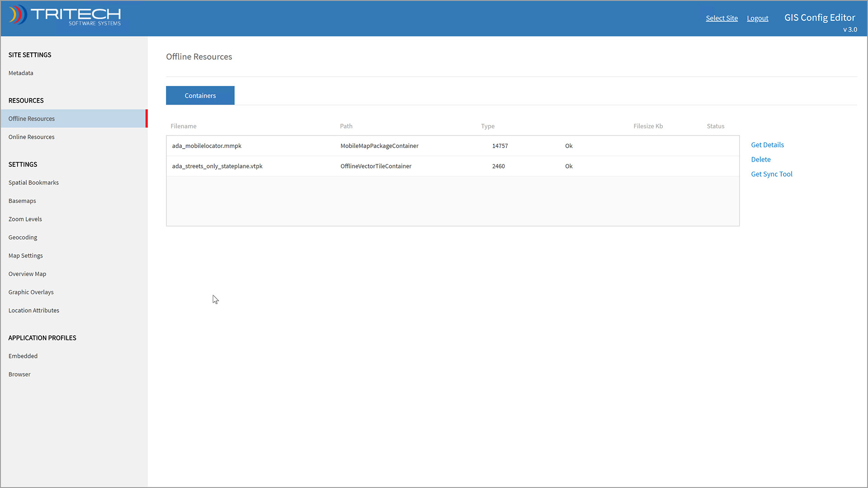Select the ada_mobilelocator.mmpk row
Viewport: 868px width, 488px height.
453,146
